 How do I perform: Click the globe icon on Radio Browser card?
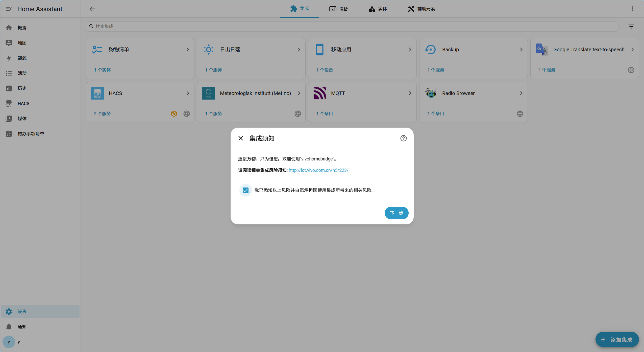pos(520,114)
